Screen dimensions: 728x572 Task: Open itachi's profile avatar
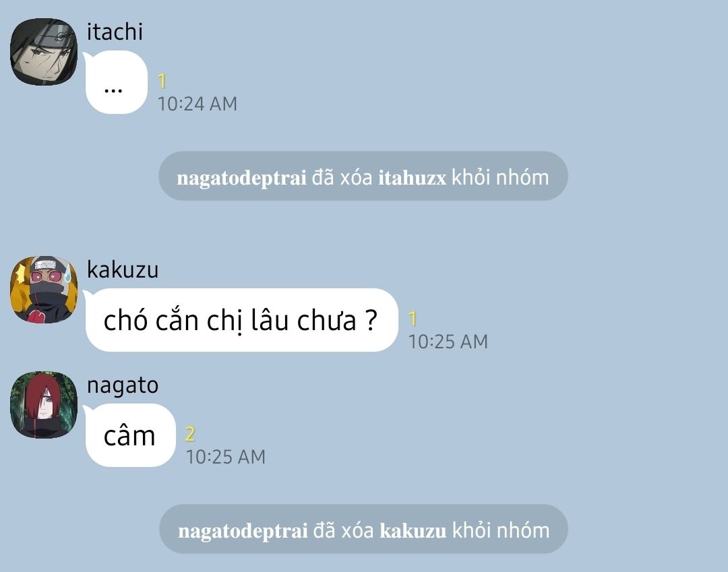pos(44,52)
